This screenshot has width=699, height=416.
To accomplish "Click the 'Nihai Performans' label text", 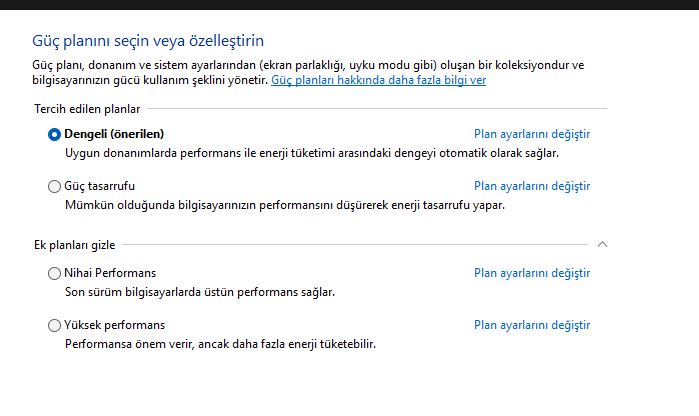I will click(x=110, y=273).
